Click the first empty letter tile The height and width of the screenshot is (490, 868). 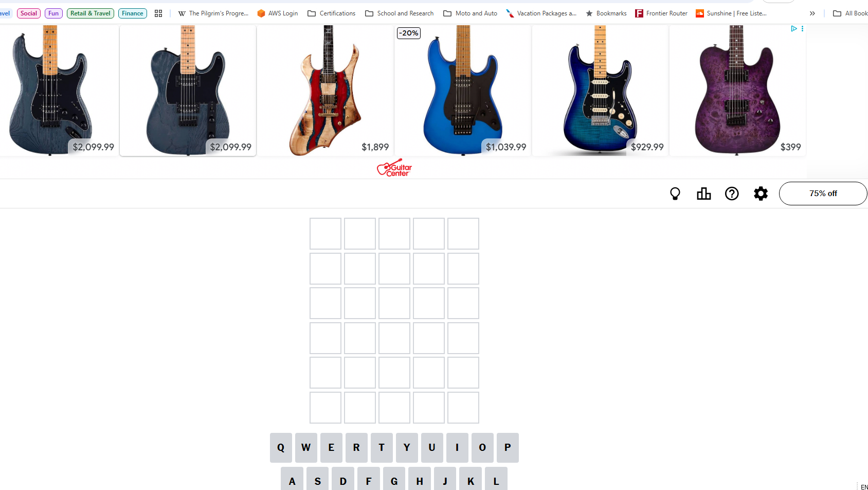[325, 234]
